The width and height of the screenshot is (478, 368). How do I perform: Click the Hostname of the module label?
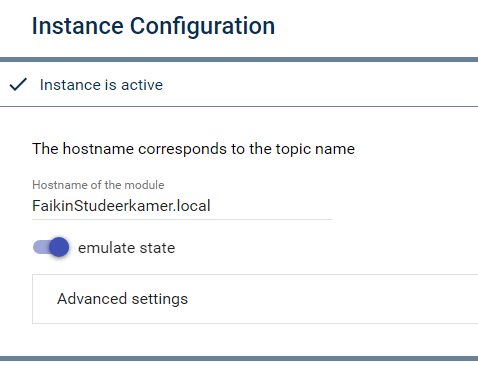(x=98, y=185)
